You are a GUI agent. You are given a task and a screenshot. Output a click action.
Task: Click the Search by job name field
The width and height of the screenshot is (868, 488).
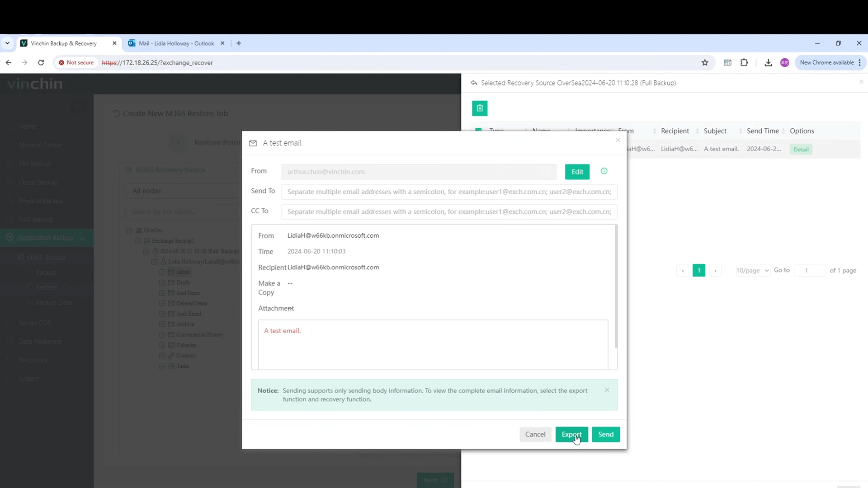tap(182, 211)
